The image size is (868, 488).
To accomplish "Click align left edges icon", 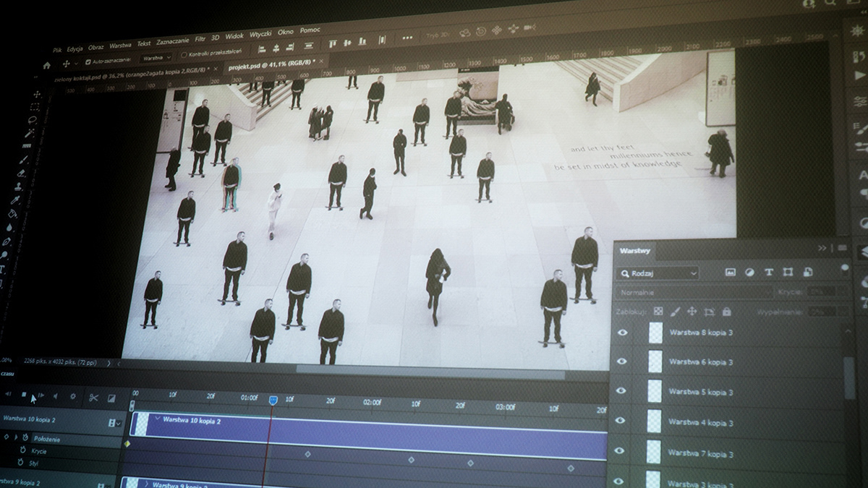I will pos(262,48).
